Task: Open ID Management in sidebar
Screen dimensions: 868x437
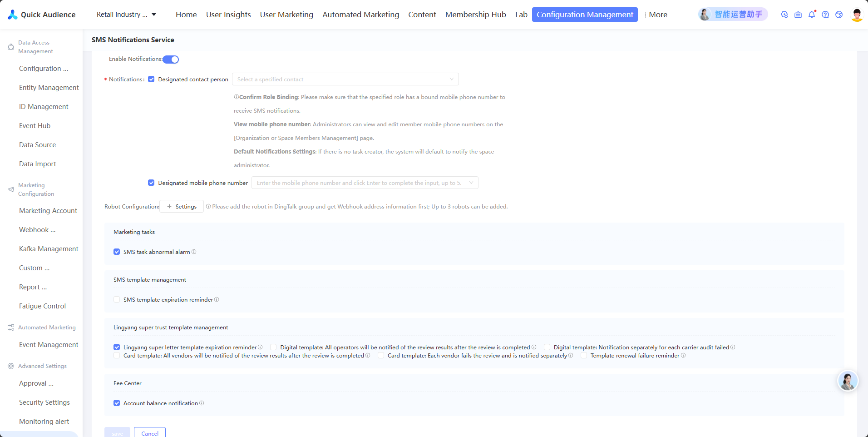Action: [x=44, y=107]
